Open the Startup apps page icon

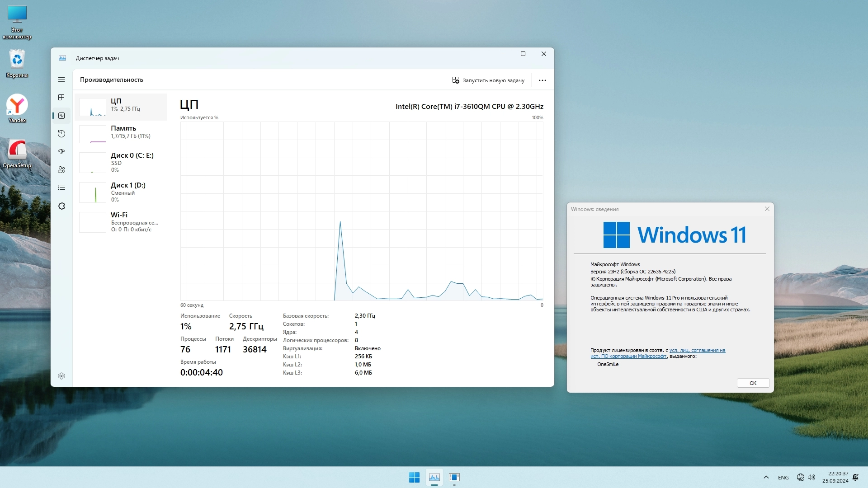pyautogui.click(x=61, y=152)
